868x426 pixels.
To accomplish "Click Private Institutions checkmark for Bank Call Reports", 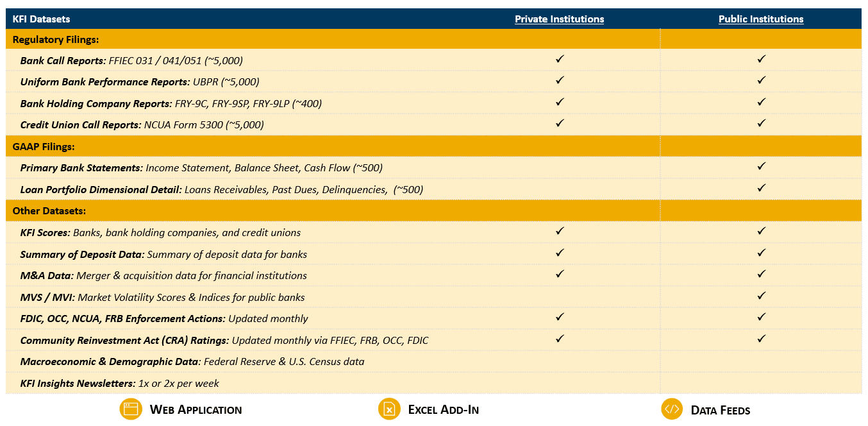I will (x=560, y=59).
